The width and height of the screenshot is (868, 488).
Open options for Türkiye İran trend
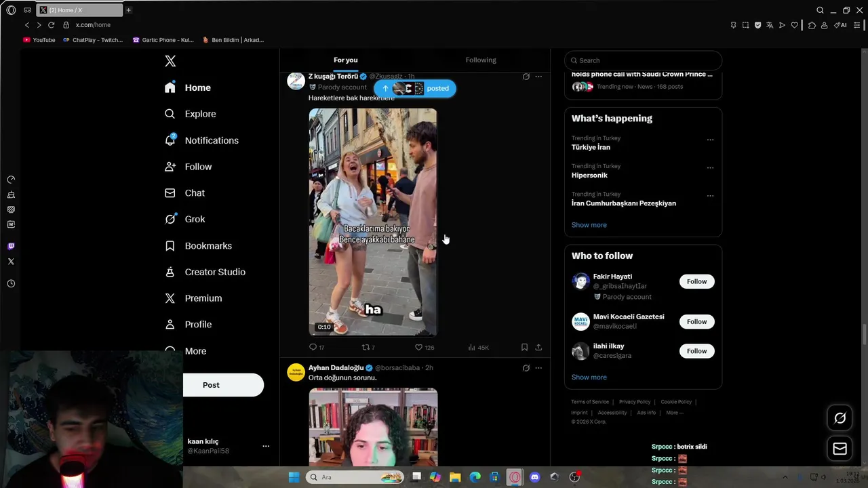coord(710,140)
